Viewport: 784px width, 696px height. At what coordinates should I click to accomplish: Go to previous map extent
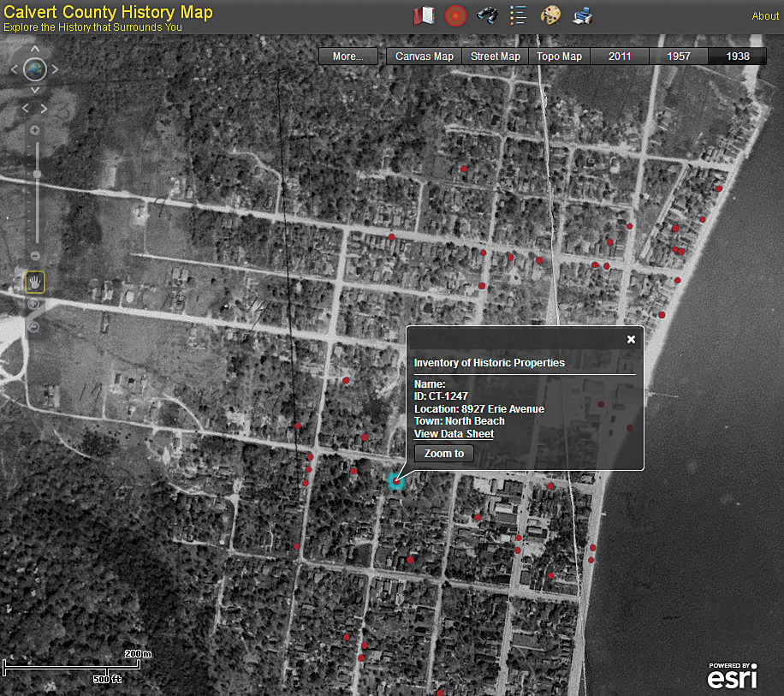(x=26, y=108)
